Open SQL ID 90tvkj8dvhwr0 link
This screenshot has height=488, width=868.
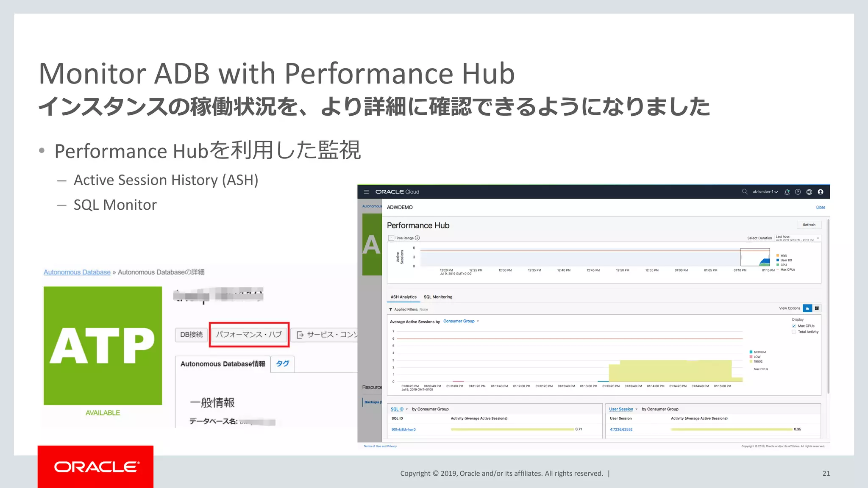click(x=403, y=430)
